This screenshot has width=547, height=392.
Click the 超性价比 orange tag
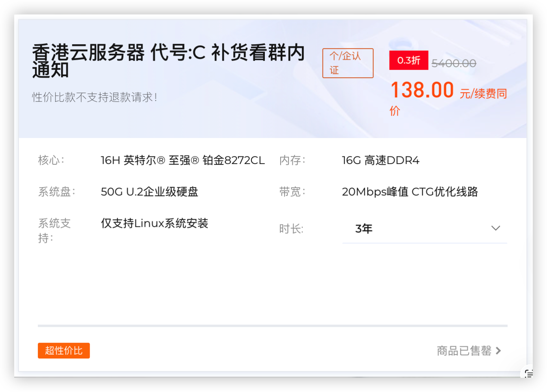coord(64,351)
